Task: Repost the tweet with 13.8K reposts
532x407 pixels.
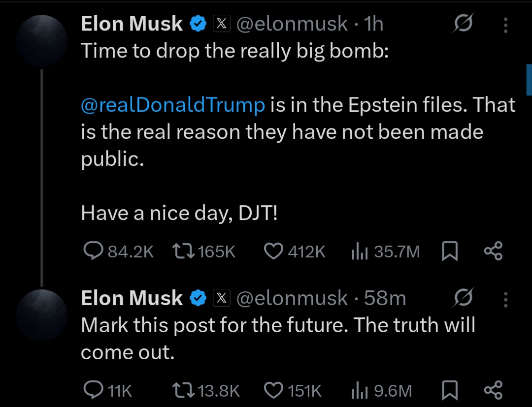Action: 183,390
